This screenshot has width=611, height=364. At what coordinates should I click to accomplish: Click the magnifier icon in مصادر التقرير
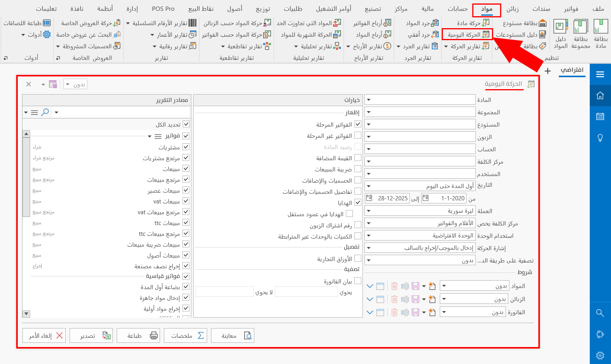pyautogui.click(x=45, y=112)
